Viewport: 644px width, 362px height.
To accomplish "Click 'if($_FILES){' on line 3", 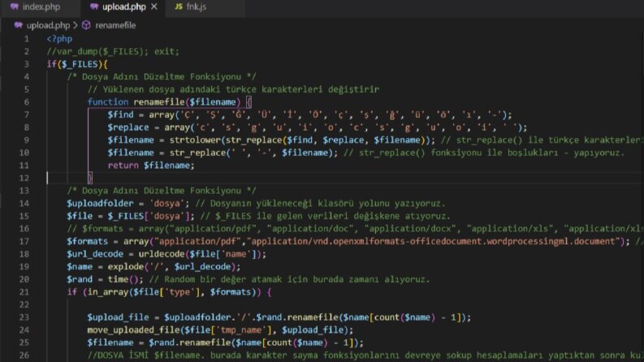I will [x=77, y=64].
